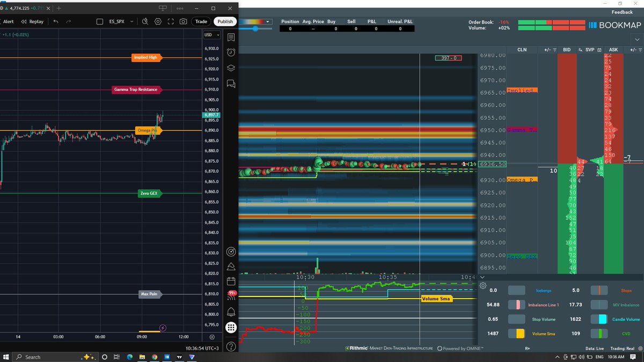The height and width of the screenshot is (362, 644).
Task: Start Replay mode in TradingView
Action: point(33,21)
